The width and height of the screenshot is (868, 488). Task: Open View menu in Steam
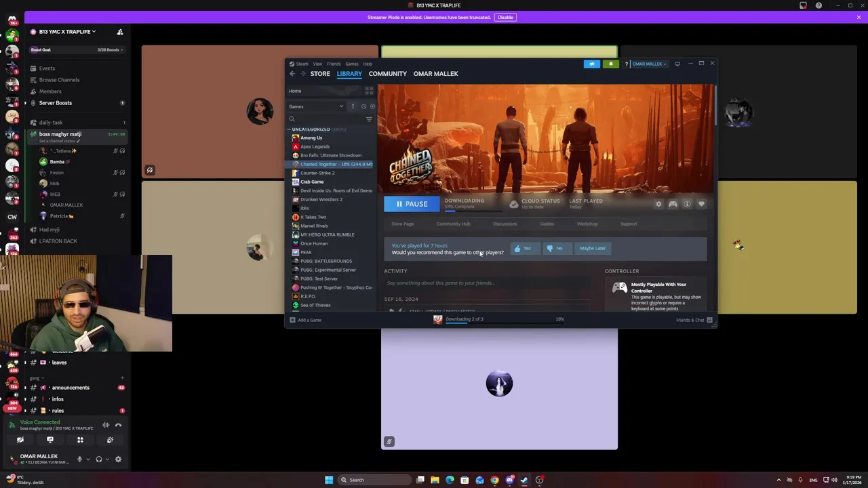tap(317, 64)
